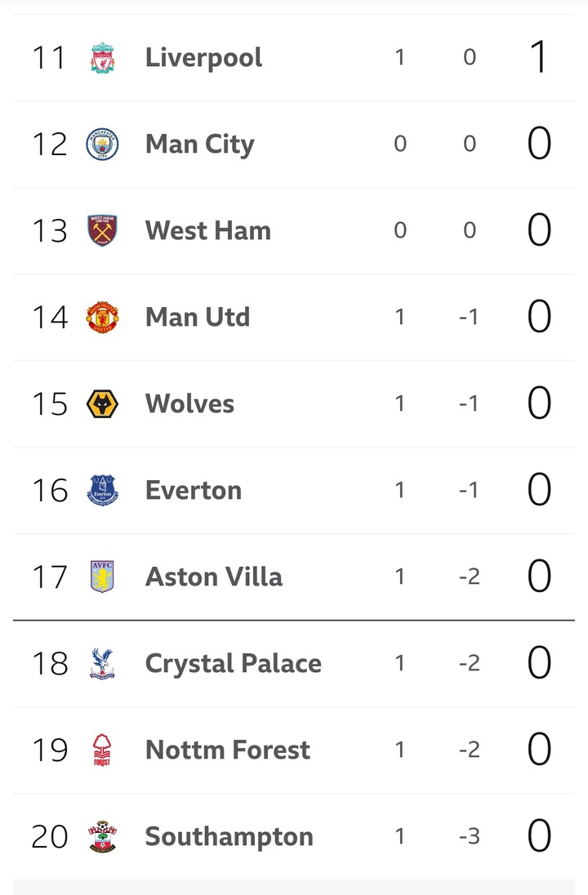The image size is (588, 895).
Task: Click the Crystal Palace club crest
Action: 103,664
